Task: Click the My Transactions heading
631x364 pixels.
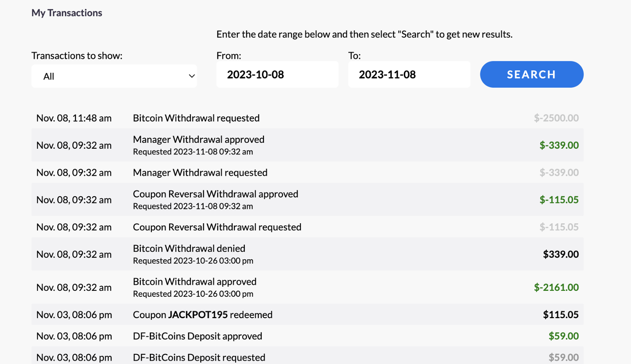Action: click(x=67, y=13)
